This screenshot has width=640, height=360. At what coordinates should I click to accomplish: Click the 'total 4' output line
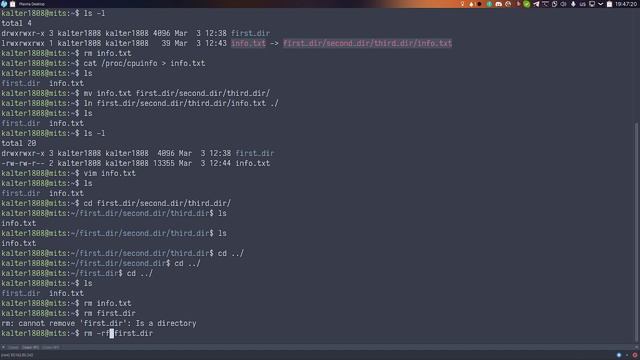tap(16, 23)
